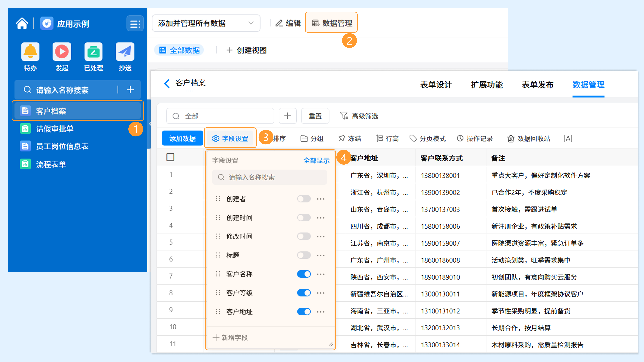Click 新增字段 to add field
Screen dimensions: 644x362
pyautogui.click(x=230, y=338)
